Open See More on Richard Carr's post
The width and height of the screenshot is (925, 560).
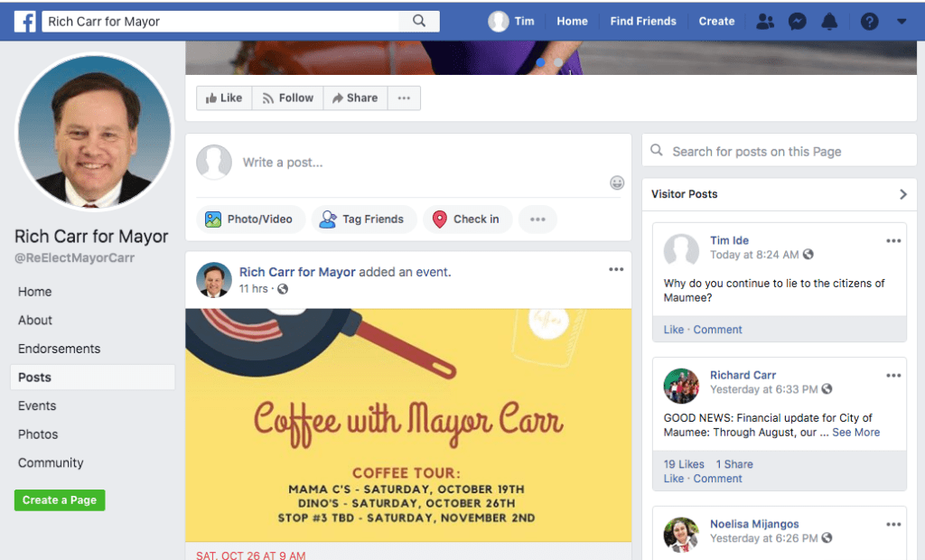(x=855, y=433)
